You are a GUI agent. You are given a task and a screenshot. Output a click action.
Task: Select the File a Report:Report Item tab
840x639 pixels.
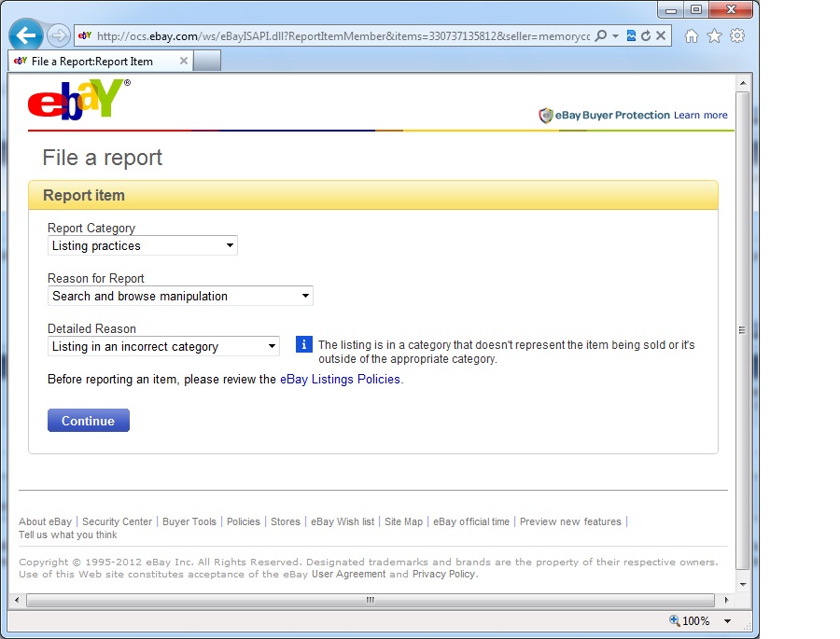[99, 61]
